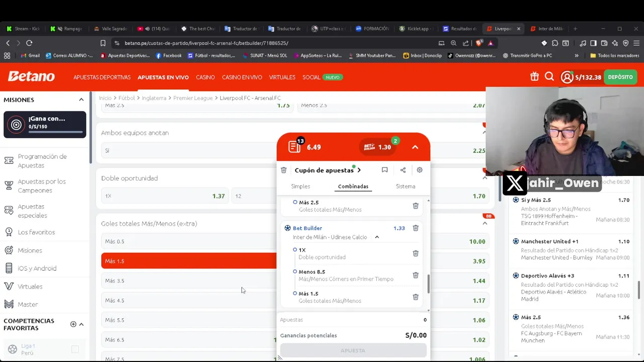Collapse Inter de Milán Bet Builder details
Screen dimensions: 644x362
377,237
